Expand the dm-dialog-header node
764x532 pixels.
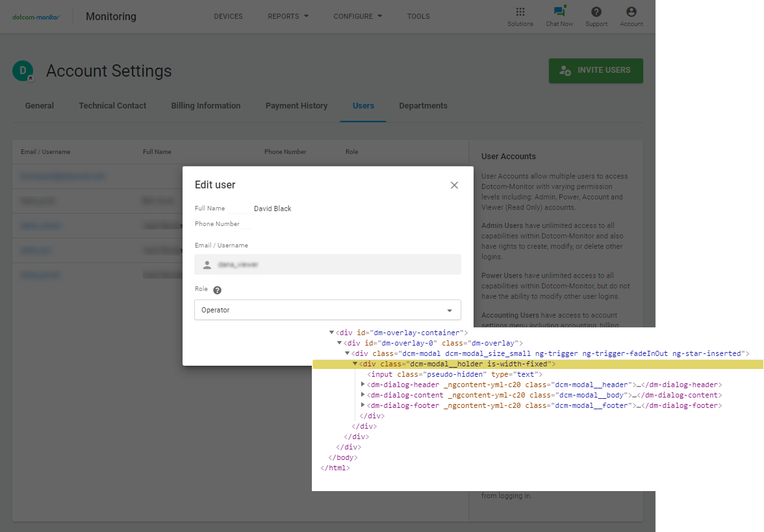[x=363, y=385]
